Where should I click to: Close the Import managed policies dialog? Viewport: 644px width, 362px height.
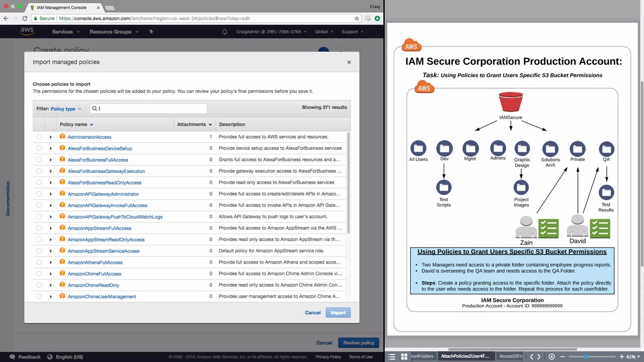[x=349, y=62]
